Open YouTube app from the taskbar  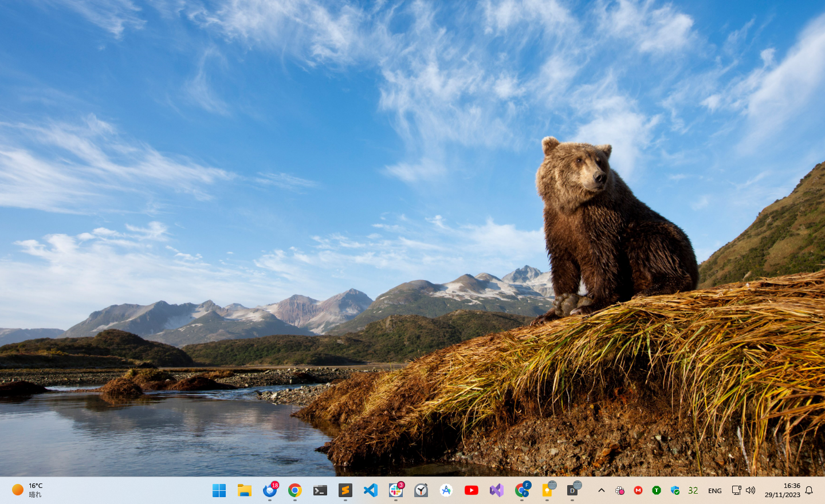tap(472, 490)
